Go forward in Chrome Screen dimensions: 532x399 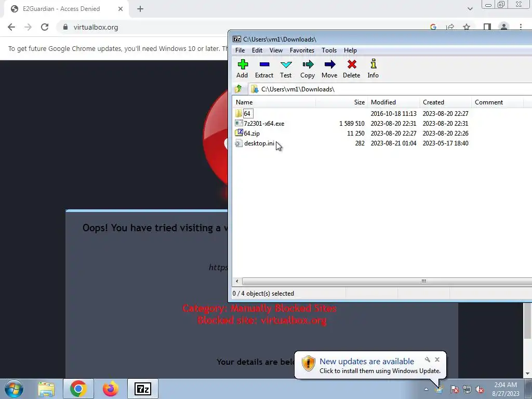click(28, 27)
